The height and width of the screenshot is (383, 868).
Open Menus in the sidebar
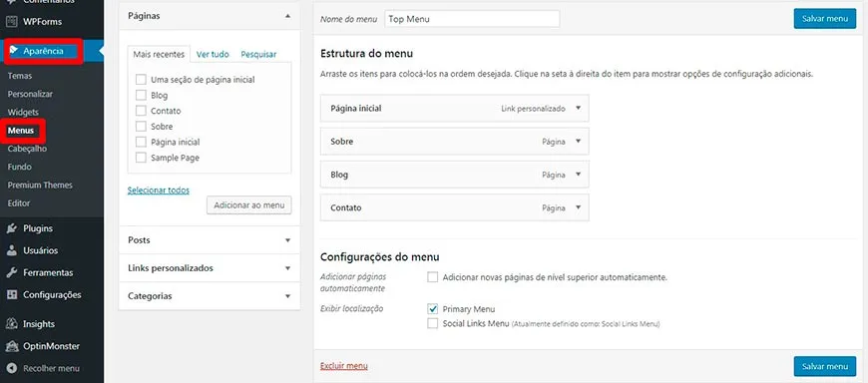coord(21,131)
